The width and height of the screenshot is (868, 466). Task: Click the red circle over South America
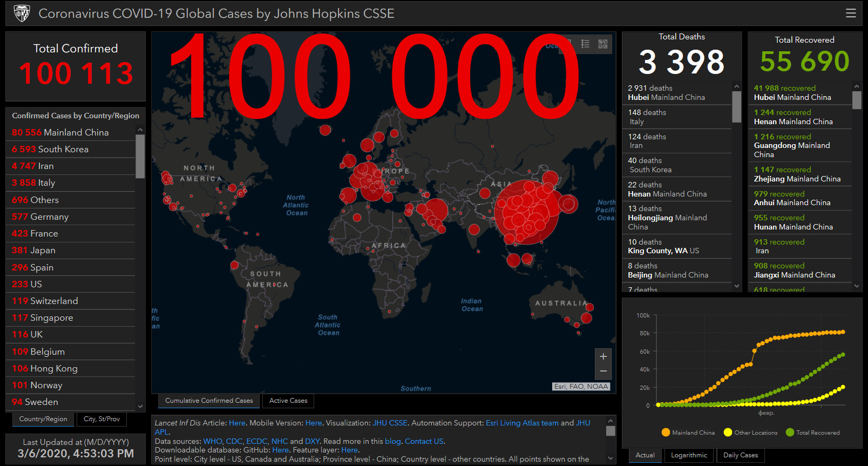click(234, 265)
